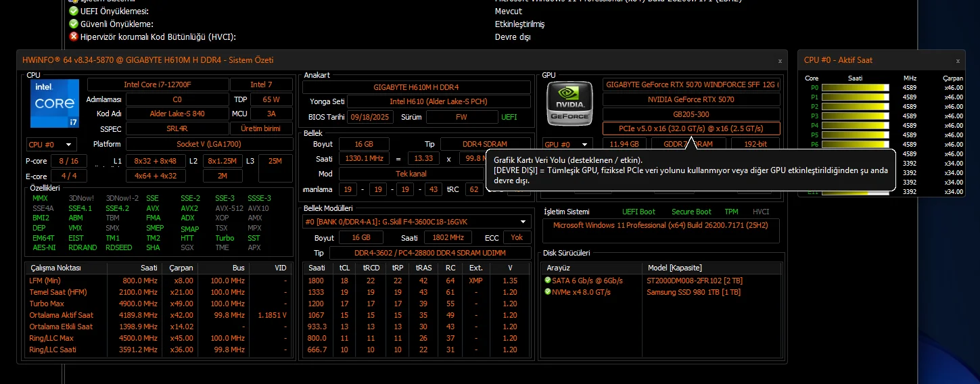The image size is (980, 384).
Task: Click the 11.94 GB video memory field
Action: coord(624,144)
